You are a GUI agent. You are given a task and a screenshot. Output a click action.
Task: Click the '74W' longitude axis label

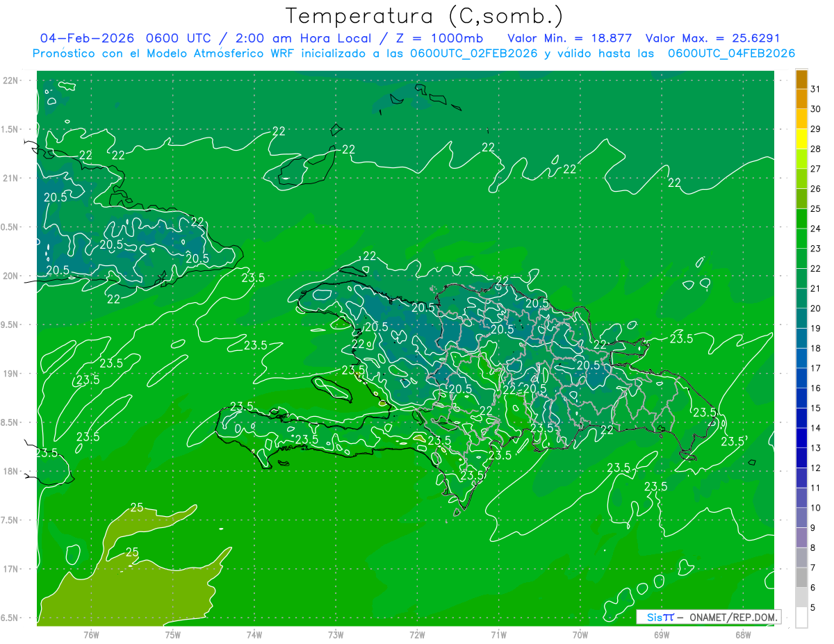[254, 635]
